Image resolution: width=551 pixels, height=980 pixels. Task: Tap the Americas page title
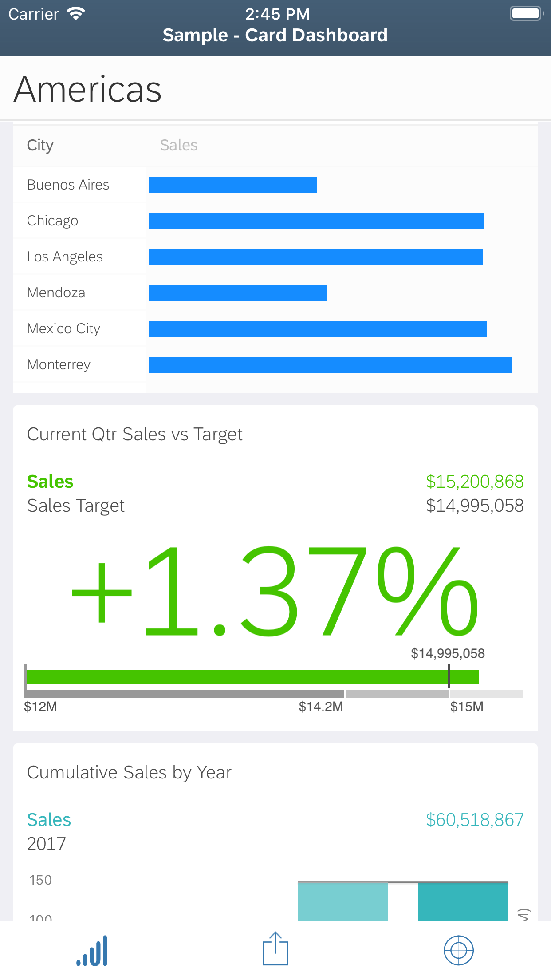(88, 89)
